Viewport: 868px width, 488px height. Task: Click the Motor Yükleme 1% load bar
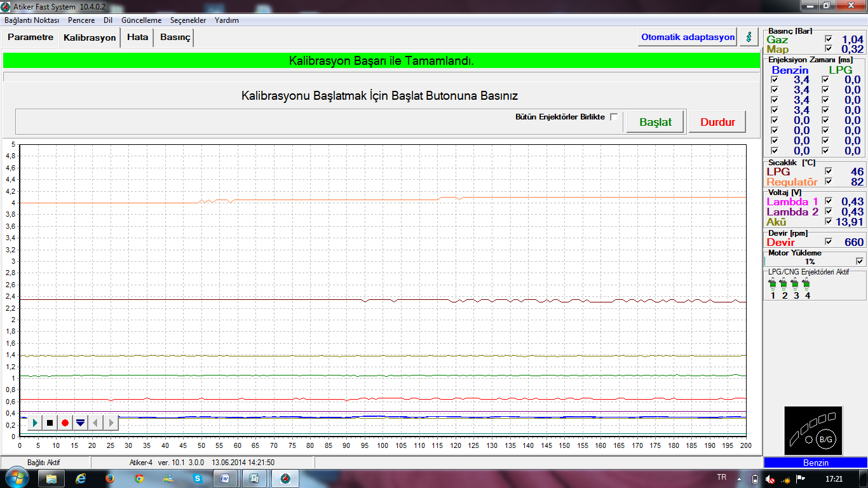[x=810, y=261]
